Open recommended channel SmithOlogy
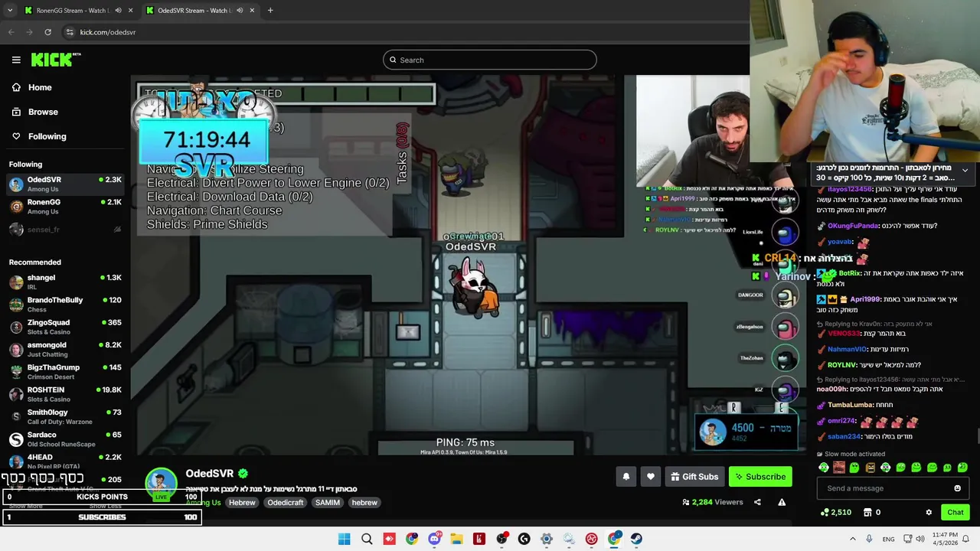 point(64,416)
